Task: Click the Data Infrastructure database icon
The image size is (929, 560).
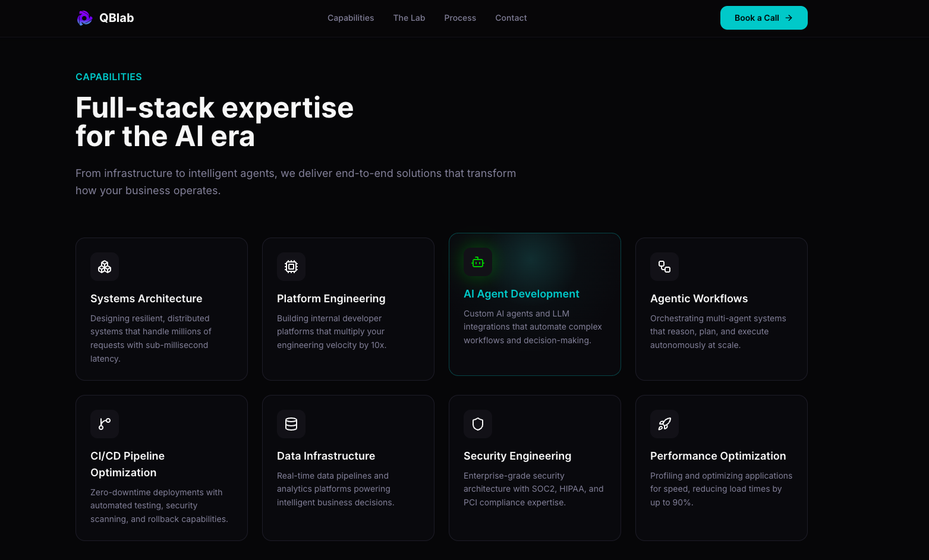Action: [291, 423]
